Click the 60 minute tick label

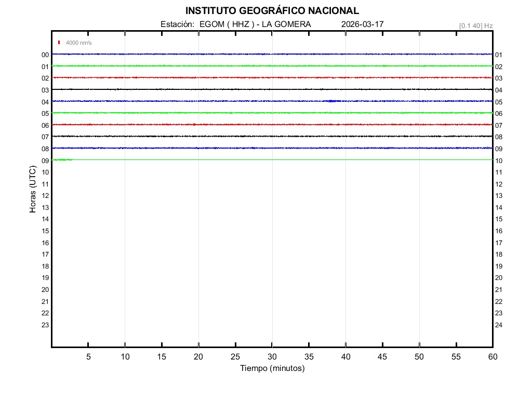[493, 357]
